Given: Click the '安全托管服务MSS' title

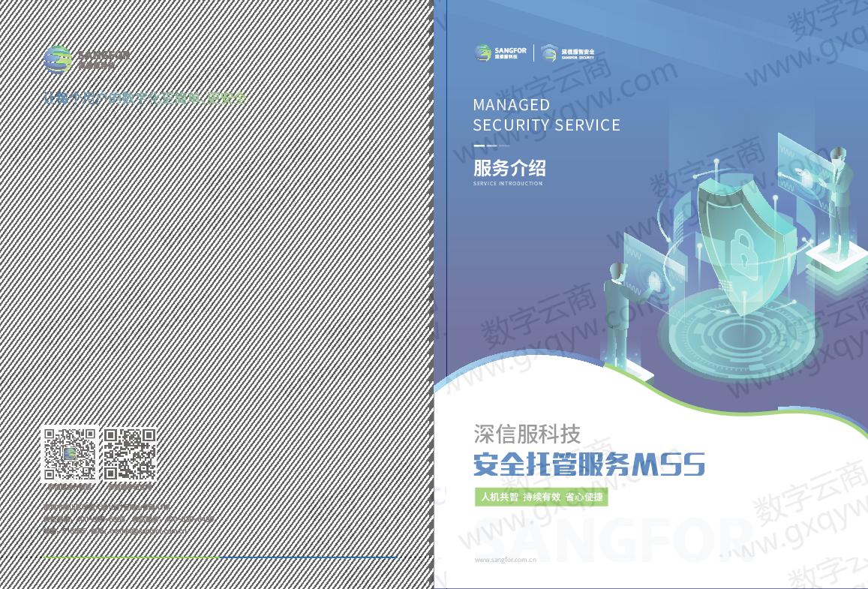Looking at the screenshot, I should click(x=589, y=464).
